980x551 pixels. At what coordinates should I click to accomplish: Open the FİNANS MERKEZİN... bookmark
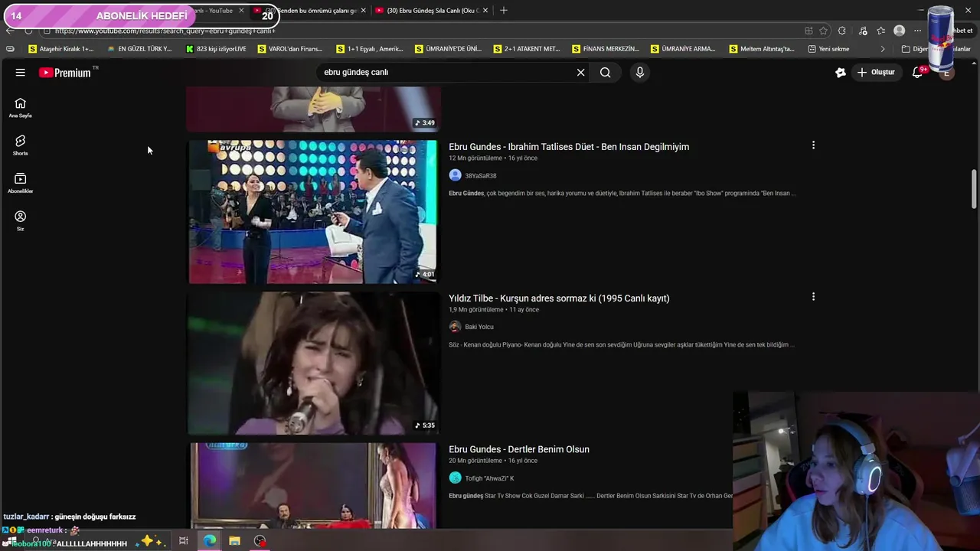tap(606, 49)
